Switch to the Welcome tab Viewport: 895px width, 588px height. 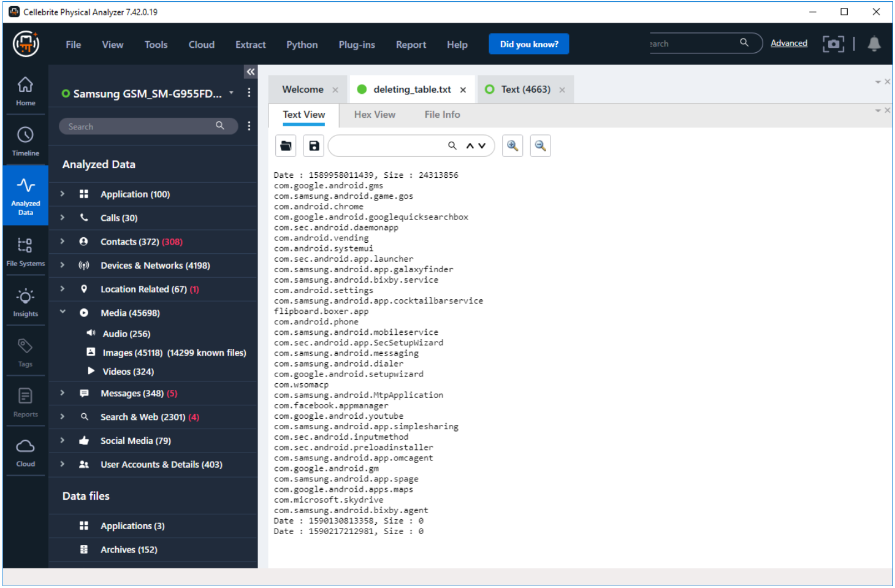[x=303, y=90]
